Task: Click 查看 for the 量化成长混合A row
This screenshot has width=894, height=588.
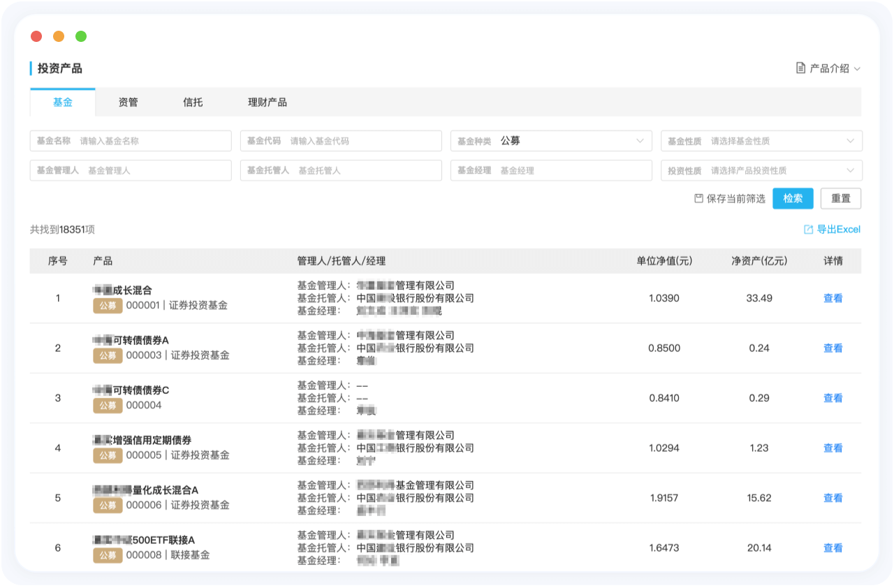Action: (833, 498)
